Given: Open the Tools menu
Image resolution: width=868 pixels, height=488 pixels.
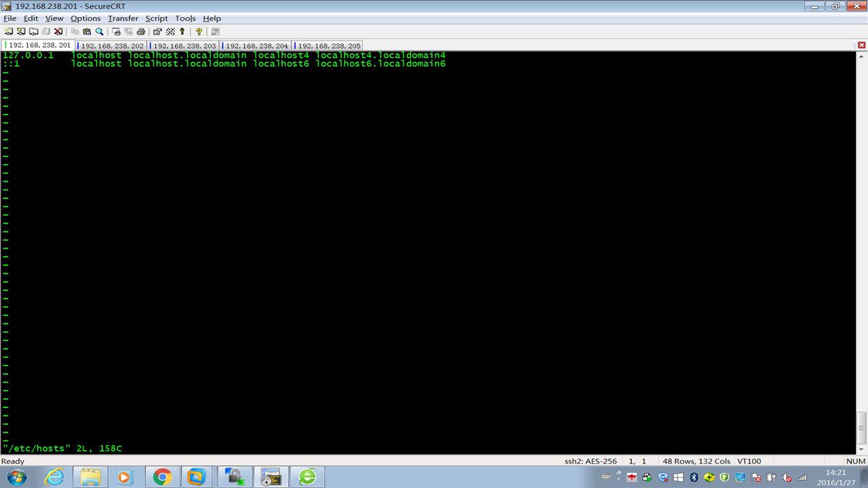Looking at the screenshot, I should [185, 18].
